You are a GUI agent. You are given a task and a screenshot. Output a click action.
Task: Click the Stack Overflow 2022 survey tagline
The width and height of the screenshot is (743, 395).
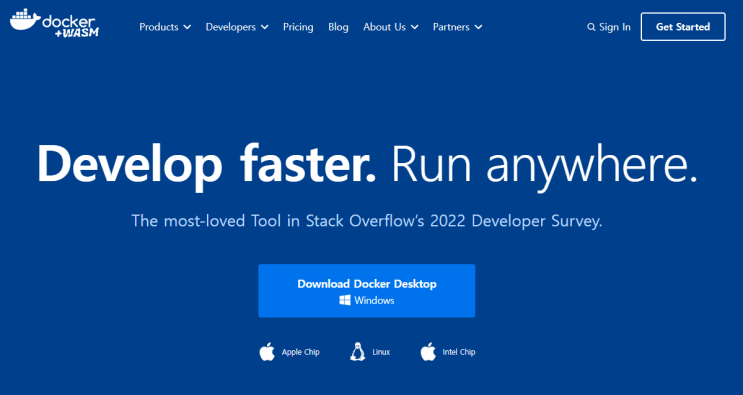[x=367, y=221]
